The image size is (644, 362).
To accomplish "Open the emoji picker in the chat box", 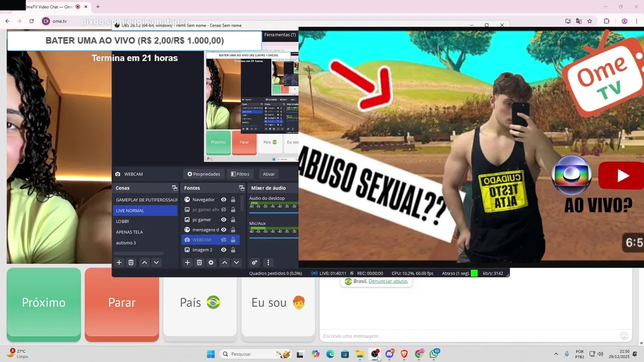I will [624, 336].
